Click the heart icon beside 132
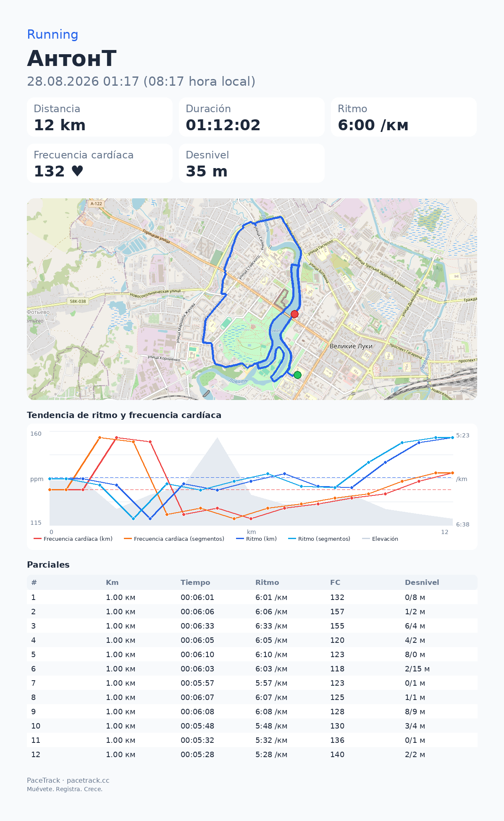 click(77, 171)
